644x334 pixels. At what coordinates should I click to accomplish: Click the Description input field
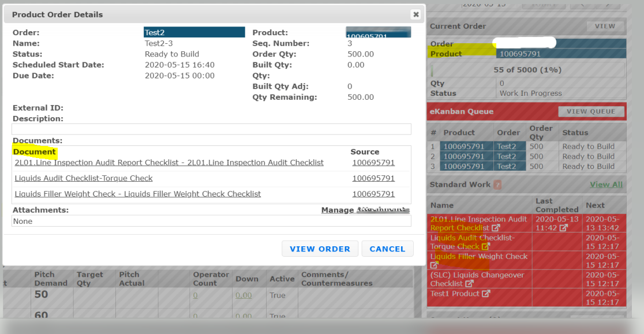coord(212,129)
